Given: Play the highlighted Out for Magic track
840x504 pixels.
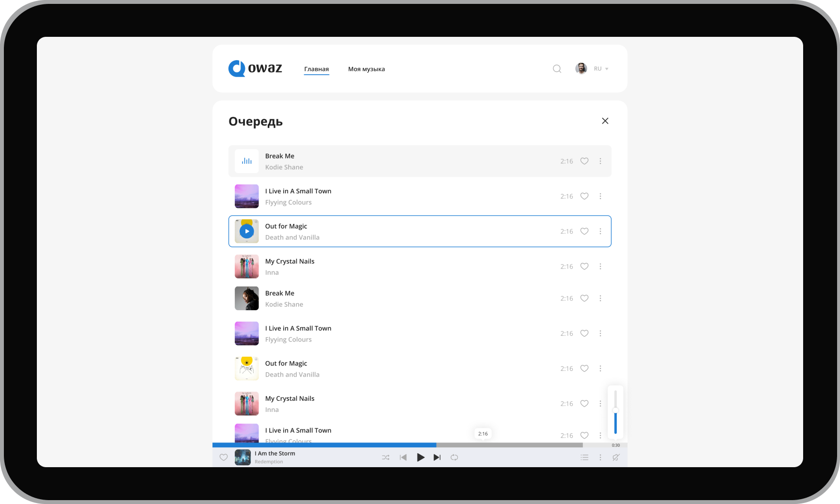Looking at the screenshot, I should click(x=247, y=231).
